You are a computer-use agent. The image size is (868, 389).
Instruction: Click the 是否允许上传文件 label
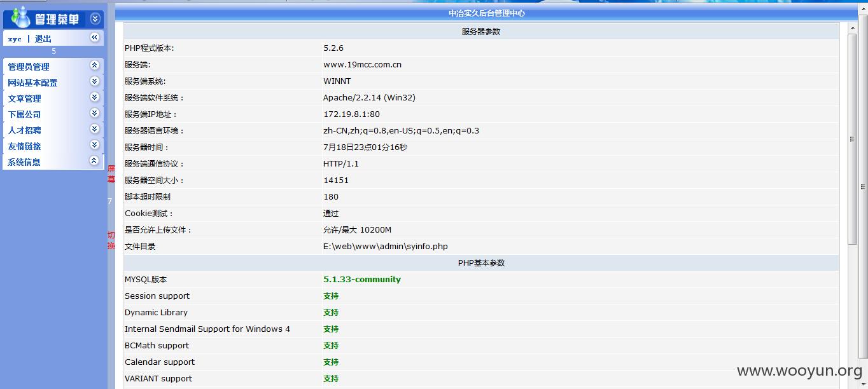point(158,230)
